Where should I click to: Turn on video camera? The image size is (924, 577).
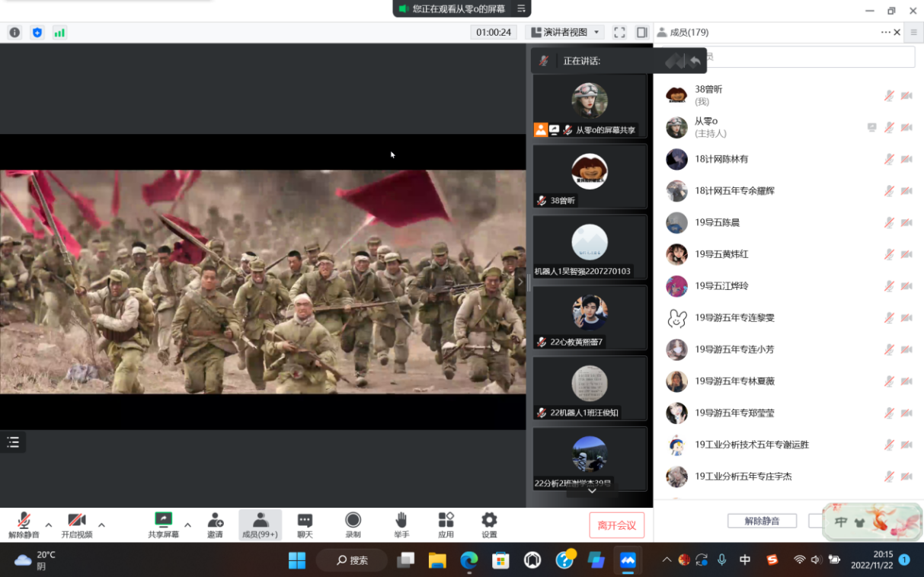click(77, 524)
